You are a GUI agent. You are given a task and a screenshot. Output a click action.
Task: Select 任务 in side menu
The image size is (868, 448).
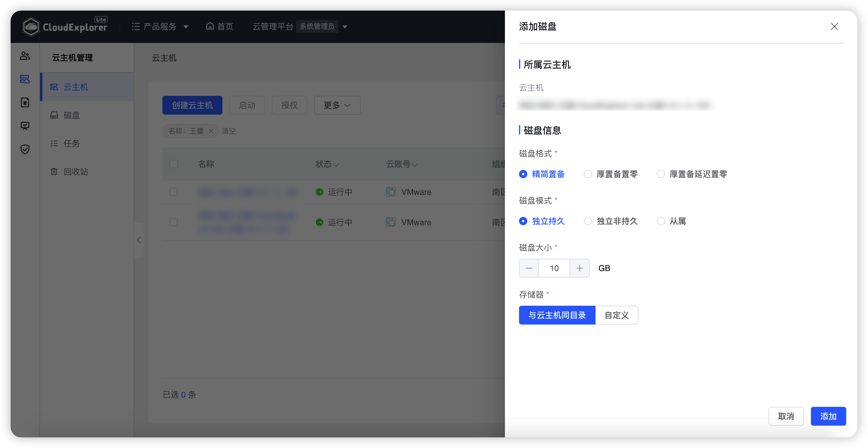[x=87, y=143]
